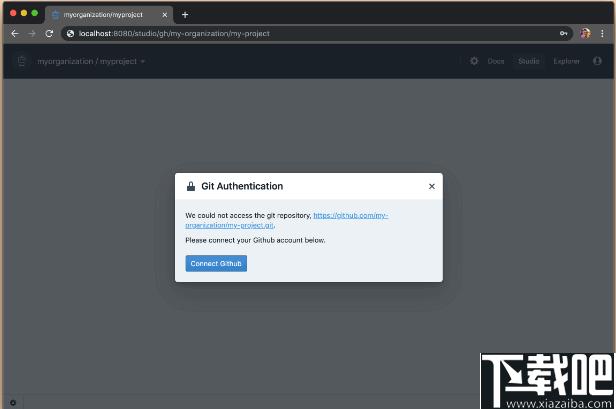This screenshot has width=616, height=409.
Task: Switch to the Studio view
Action: click(529, 61)
